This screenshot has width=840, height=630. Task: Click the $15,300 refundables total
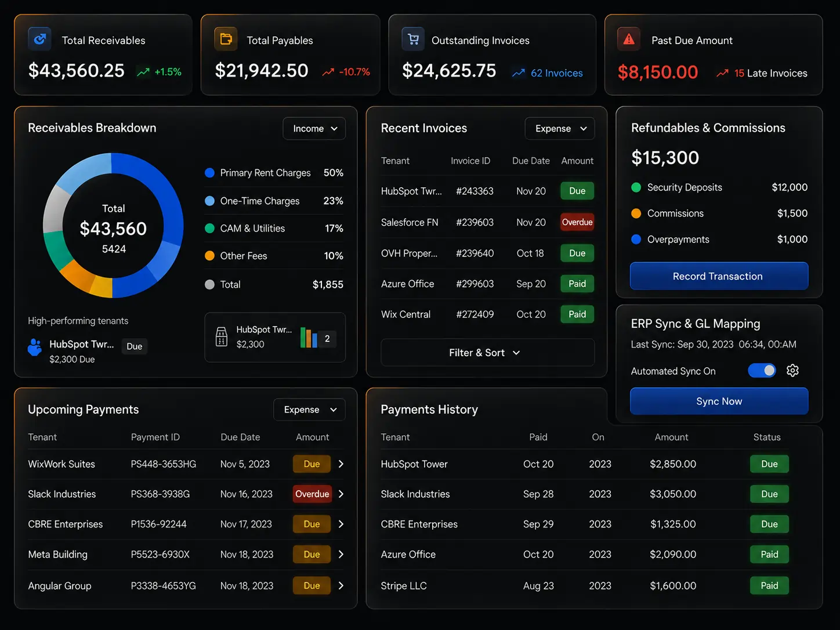[x=665, y=158]
